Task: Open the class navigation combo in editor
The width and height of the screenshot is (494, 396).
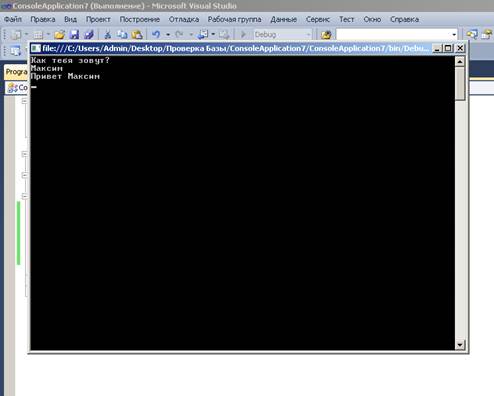Action: pyautogui.click(x=18, y=88)
